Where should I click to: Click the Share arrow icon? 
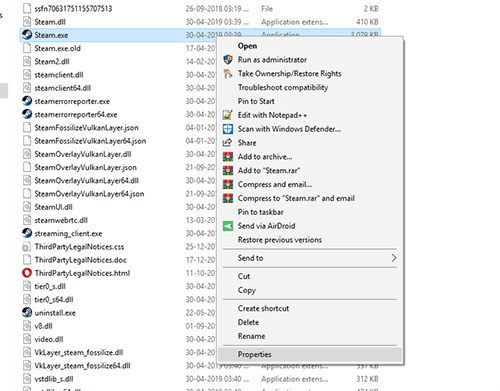pos(227,143)
